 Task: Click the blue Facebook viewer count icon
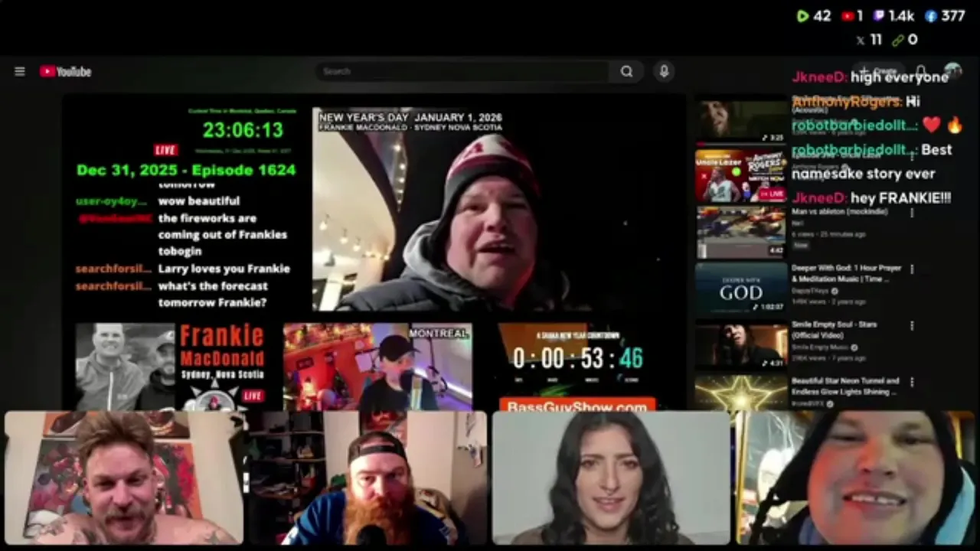click(x=930, y=16)
